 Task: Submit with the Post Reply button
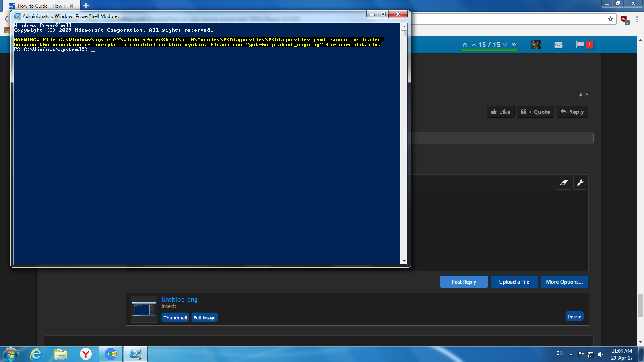(x=464, y=282)
